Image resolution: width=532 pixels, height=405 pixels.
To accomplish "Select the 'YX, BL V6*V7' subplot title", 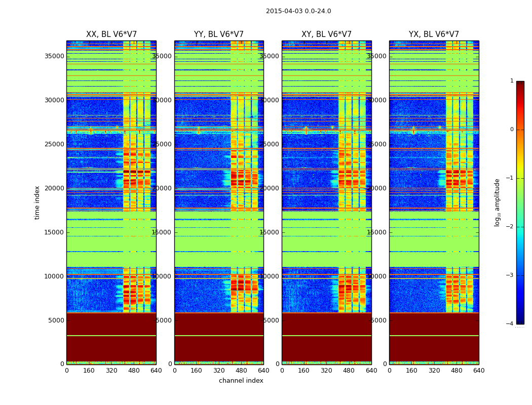I will [x=434, y=34].
